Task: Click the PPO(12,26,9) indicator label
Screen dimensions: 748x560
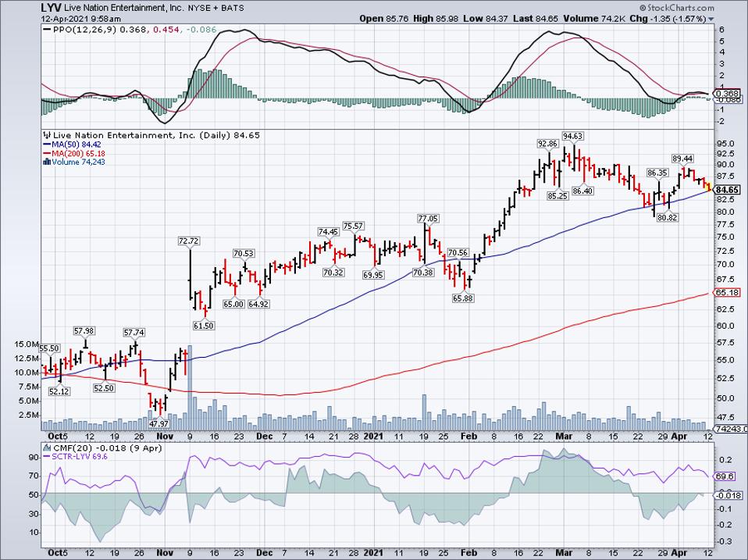Action: pyautogui.click(x=85, y=30)
